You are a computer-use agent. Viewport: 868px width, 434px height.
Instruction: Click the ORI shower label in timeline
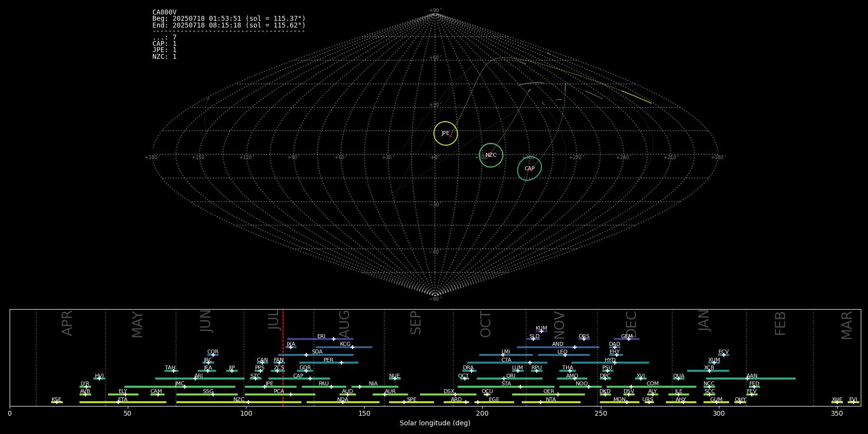511,376
